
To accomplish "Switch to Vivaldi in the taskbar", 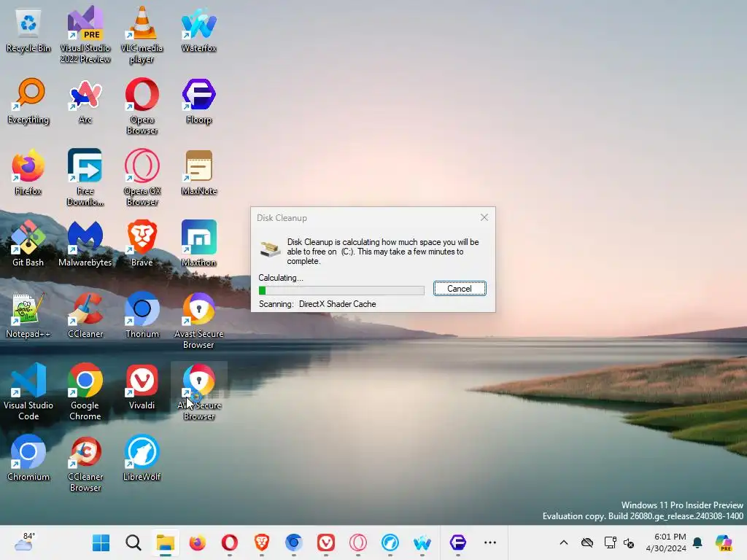I will pos(326,542).
